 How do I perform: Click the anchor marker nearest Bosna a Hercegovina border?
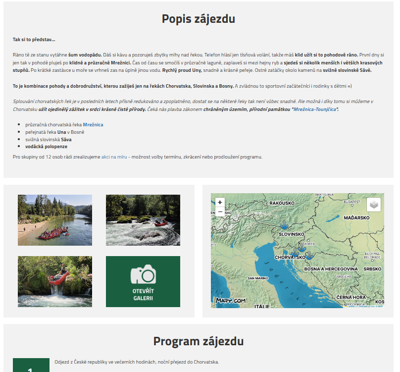(309, 256)
